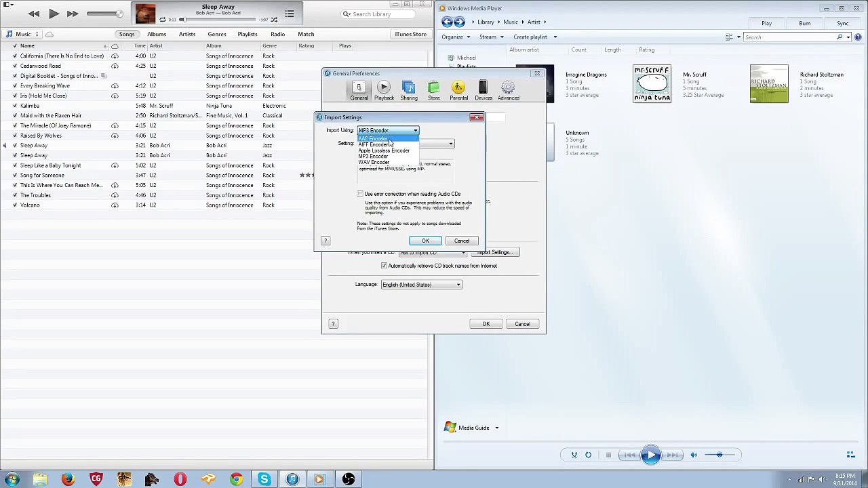The image size is (868, 488).
Task: Enable error correction when reading Audio CDs
Action: [360, 194]
